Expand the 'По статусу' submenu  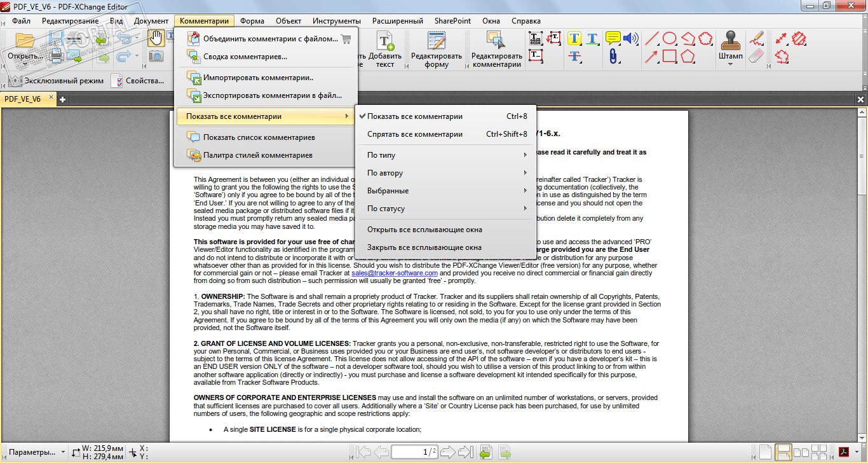[x=445, y=209]
